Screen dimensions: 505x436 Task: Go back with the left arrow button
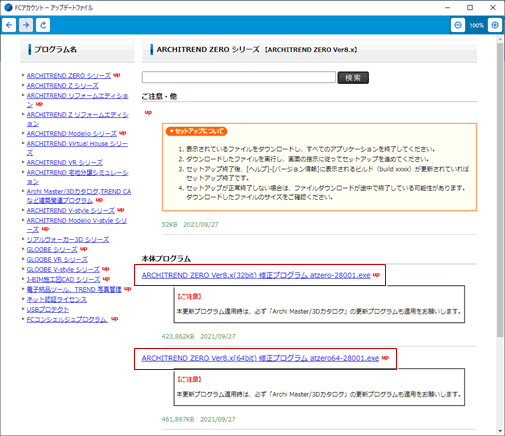(9, 25)
